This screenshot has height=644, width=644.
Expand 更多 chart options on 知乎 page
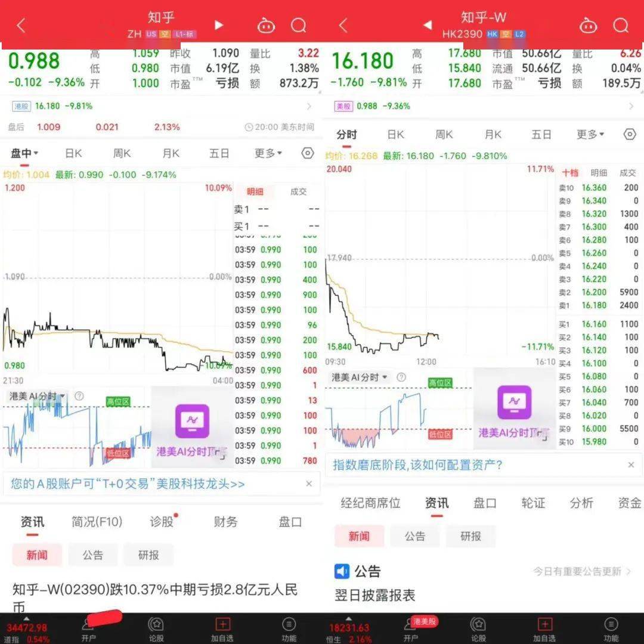[268, 154]
